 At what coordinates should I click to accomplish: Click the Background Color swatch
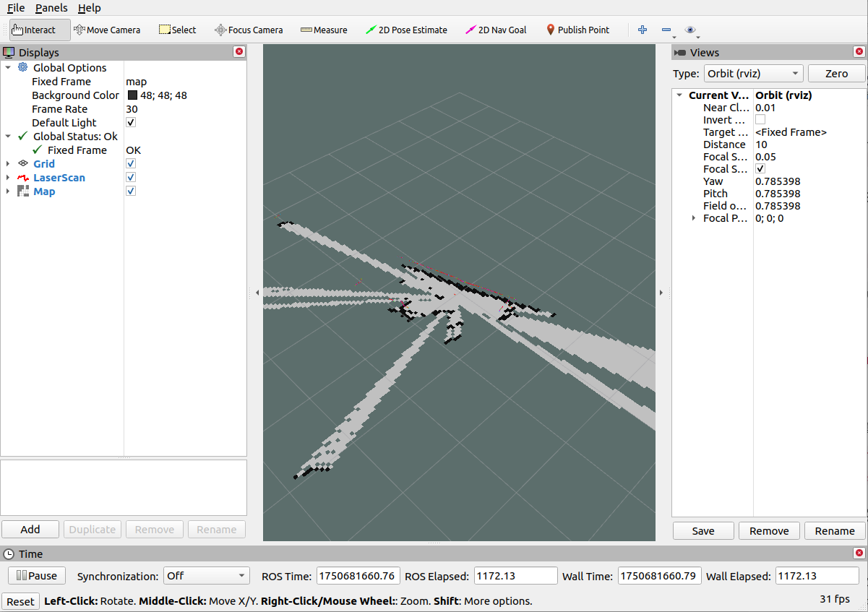click(x=133, y=95)
